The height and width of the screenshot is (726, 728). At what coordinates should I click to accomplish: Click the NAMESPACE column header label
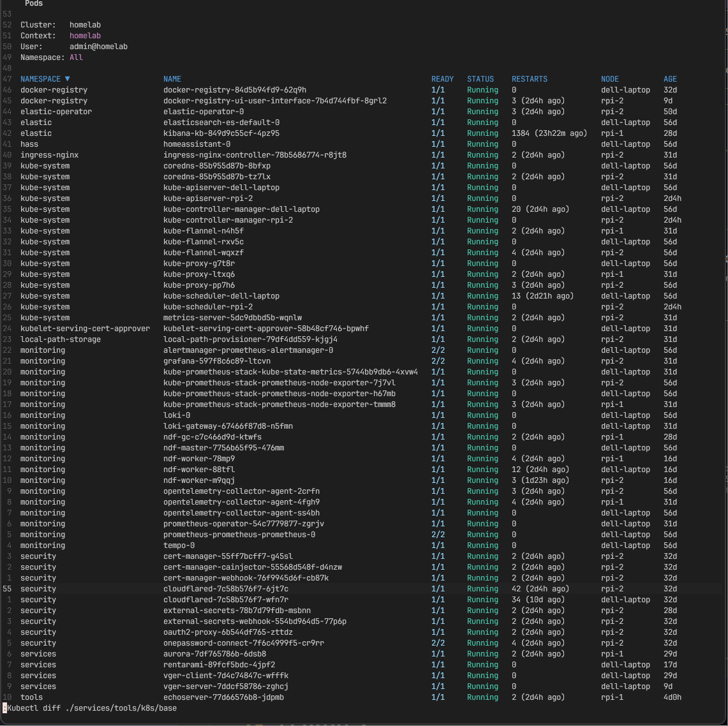point(40,79)
